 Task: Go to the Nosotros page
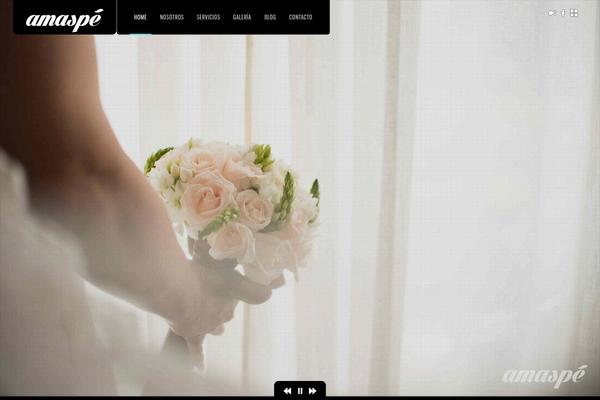(172, 17)
